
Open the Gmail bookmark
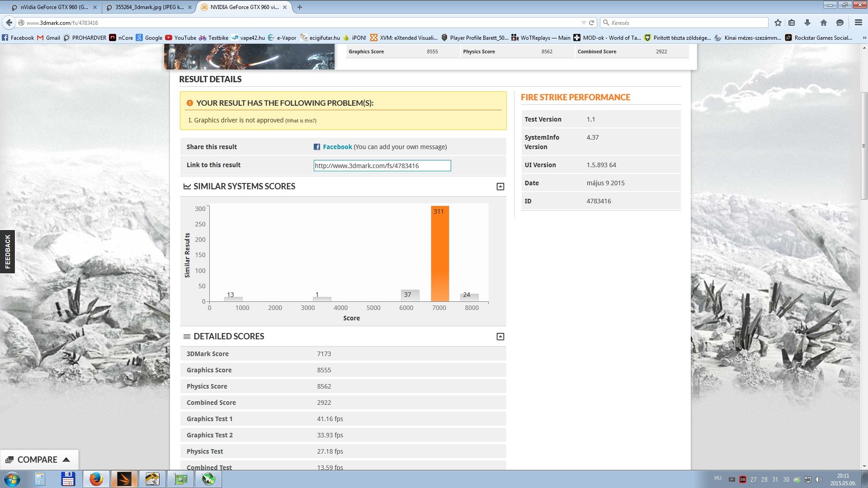coord(48,38)
